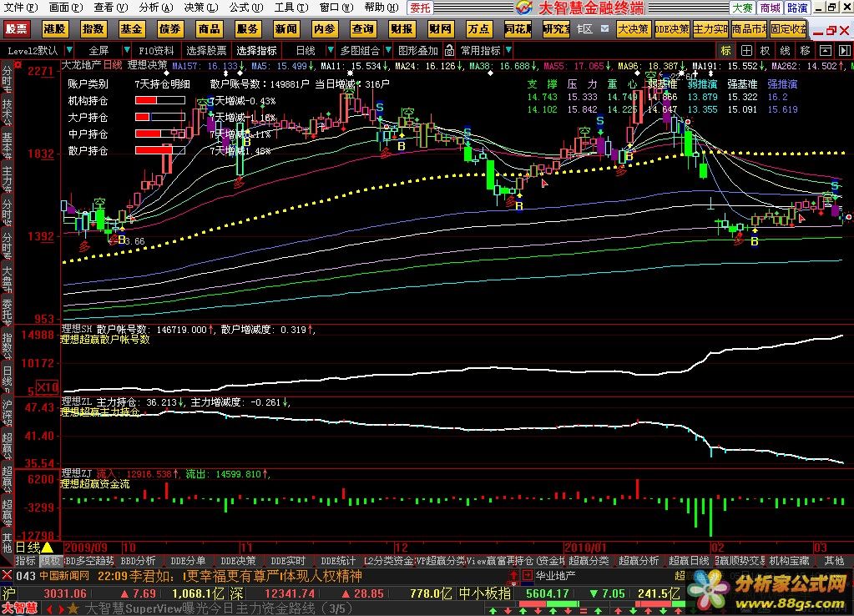The image size is (854, 616).
Task: Select the 股票 toolbar button
Action: [x=17, y=29]
